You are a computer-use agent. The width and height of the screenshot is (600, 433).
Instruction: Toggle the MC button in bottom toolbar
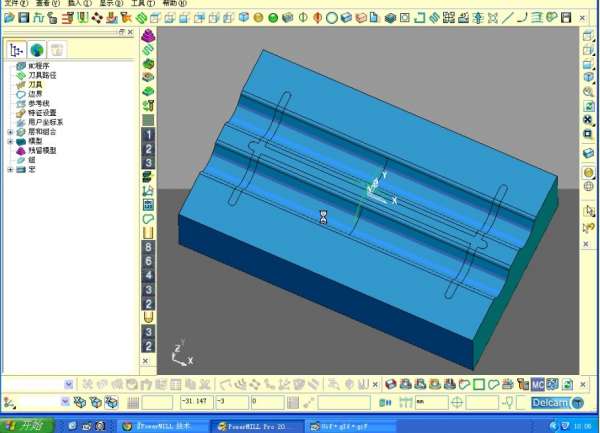click(537, 384)
